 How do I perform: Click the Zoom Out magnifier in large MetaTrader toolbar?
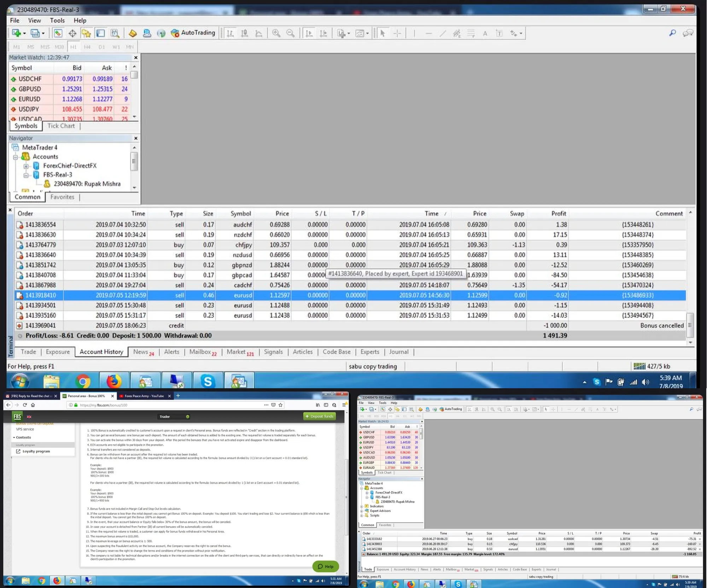tap(290, 33)
